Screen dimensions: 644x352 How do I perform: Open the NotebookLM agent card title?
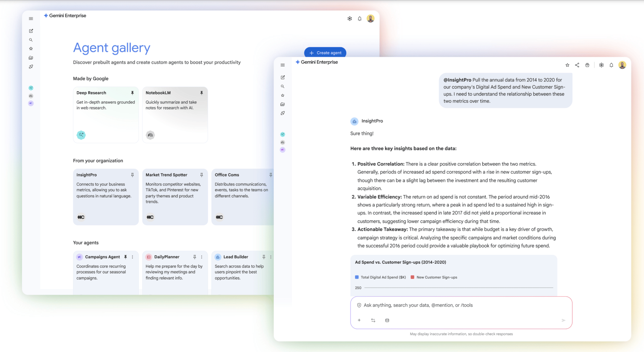(x=158, y=93)
